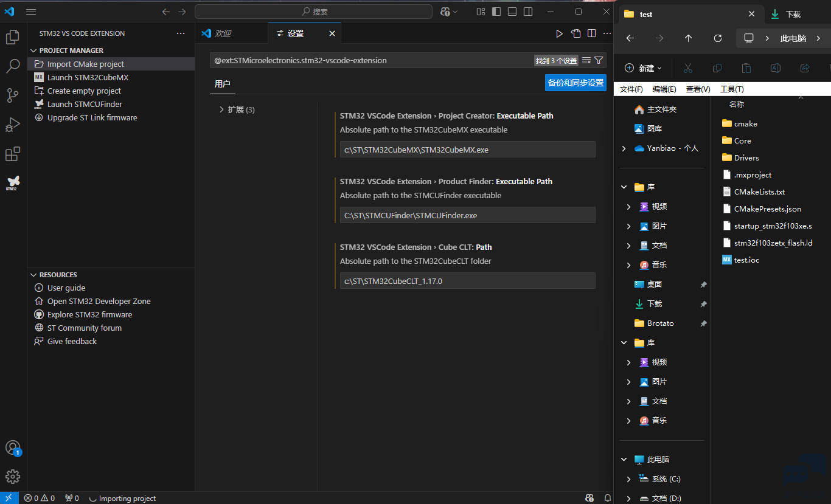Viewport: 831px width, 504px height.
Task: Select CMakeLists.txt in the file list
Action: pyautogui.click(x=759, y=192)
